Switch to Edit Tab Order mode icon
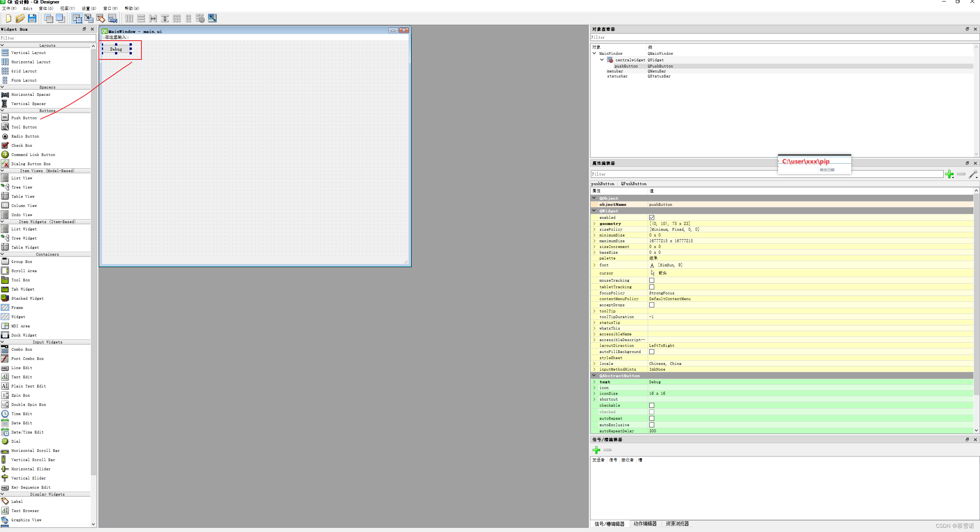This screenshot has width=980, height=532. (113, 18)
